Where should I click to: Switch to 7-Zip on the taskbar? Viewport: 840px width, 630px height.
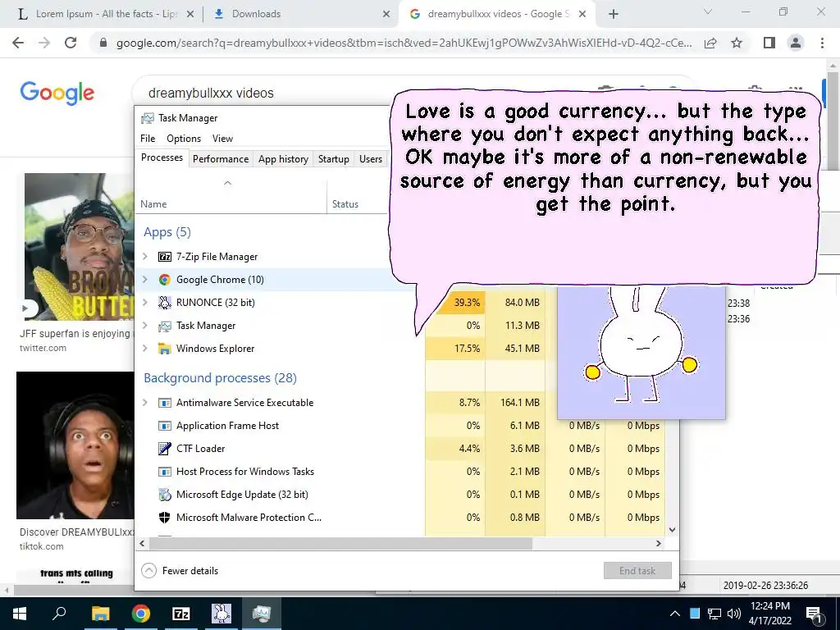tap(181, 614)
